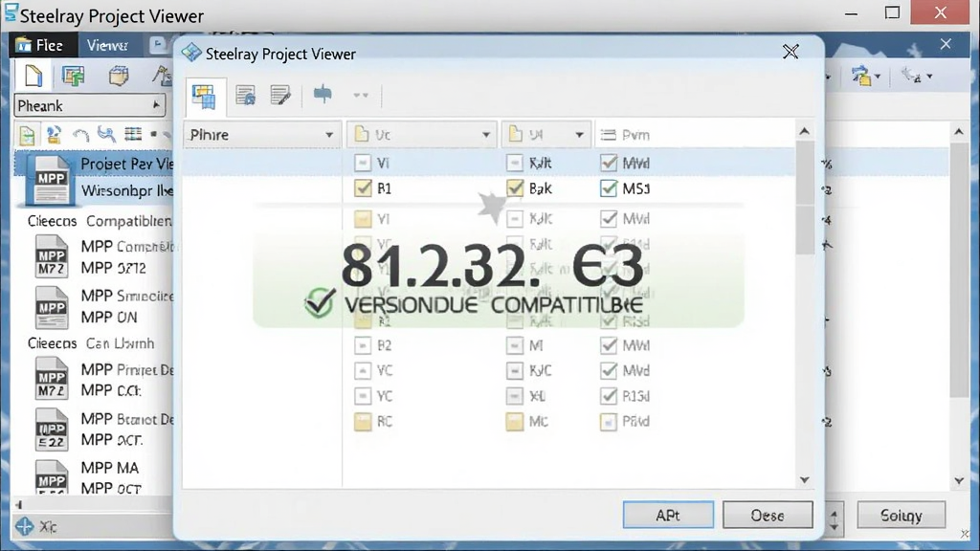980x551 pixels.
Task: Click the undo arrow icon in secondary toolbar
Action: click(x=80, y=134)
